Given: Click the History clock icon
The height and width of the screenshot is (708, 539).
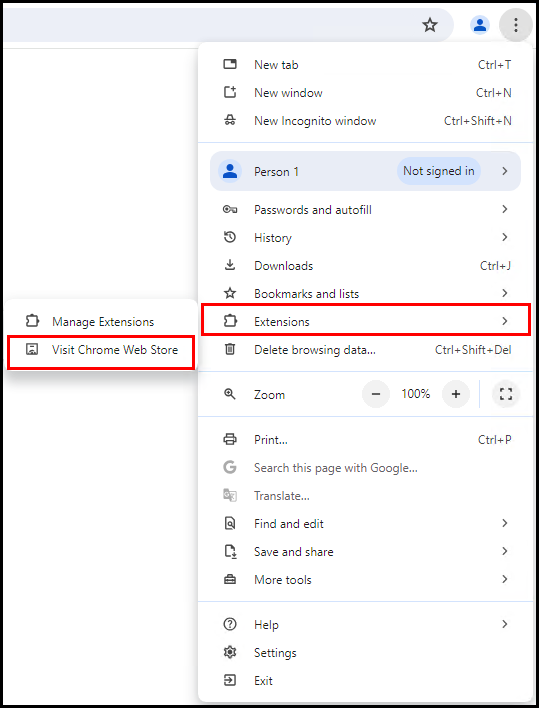Looking at the screenshot, I should coord(230,237).
